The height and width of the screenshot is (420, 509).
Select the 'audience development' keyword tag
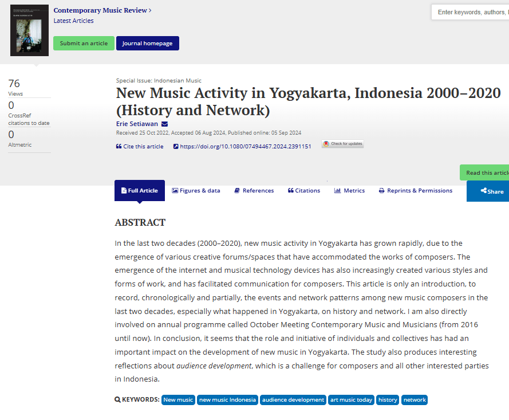[x=293, y=400]
